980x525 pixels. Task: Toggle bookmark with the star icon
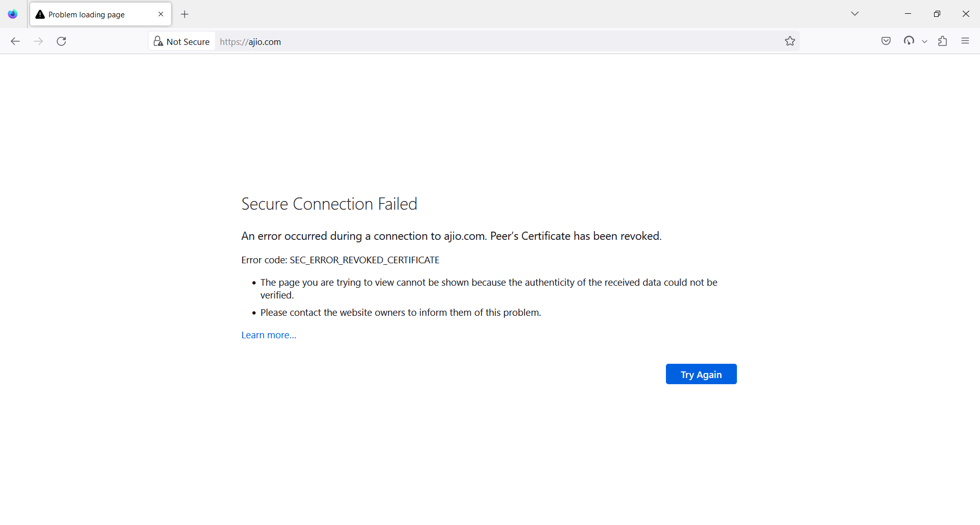[x=790, y=41]
